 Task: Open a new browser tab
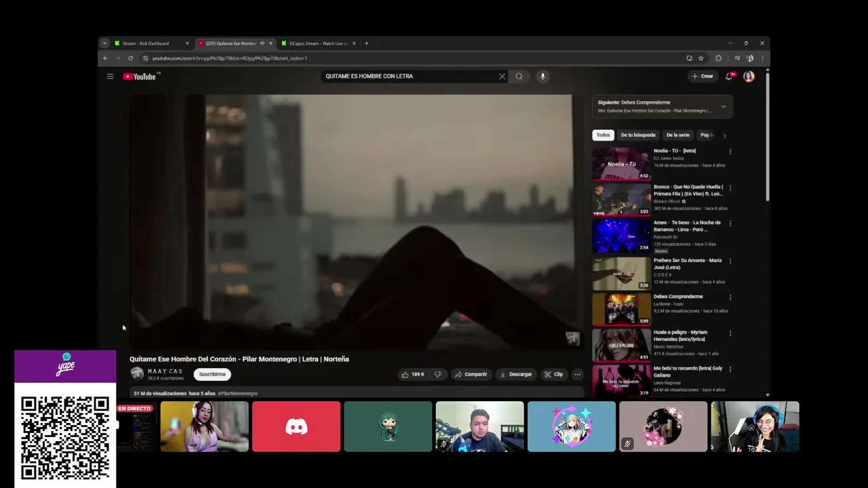(366, 43)
